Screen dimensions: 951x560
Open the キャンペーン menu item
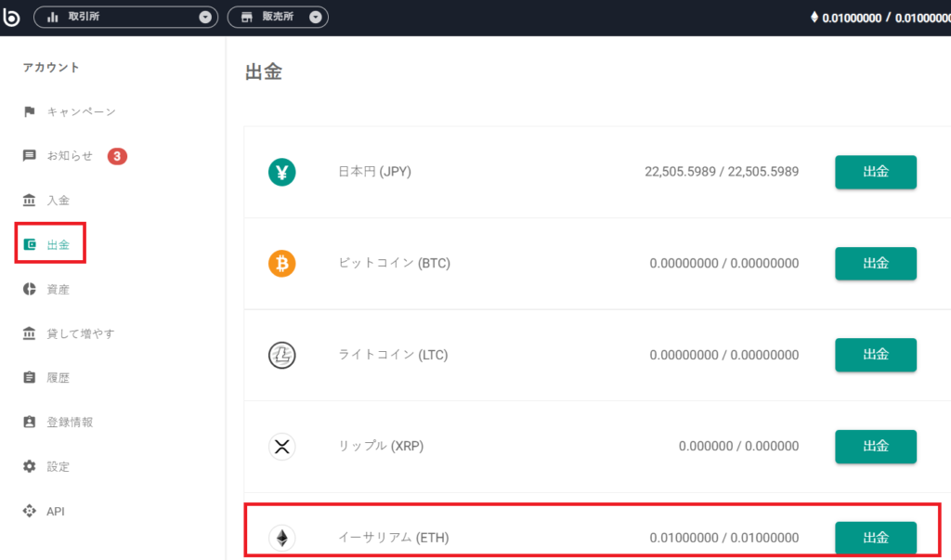pos(82,111)
